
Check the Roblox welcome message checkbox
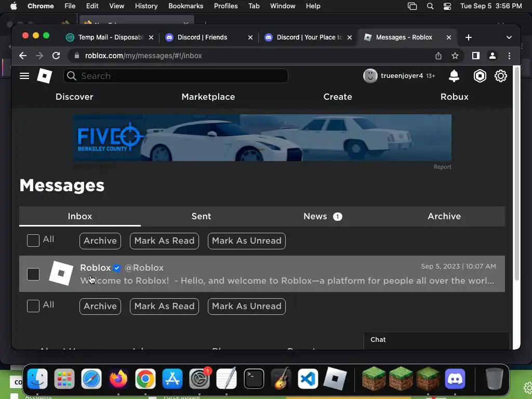click(33, 274)
